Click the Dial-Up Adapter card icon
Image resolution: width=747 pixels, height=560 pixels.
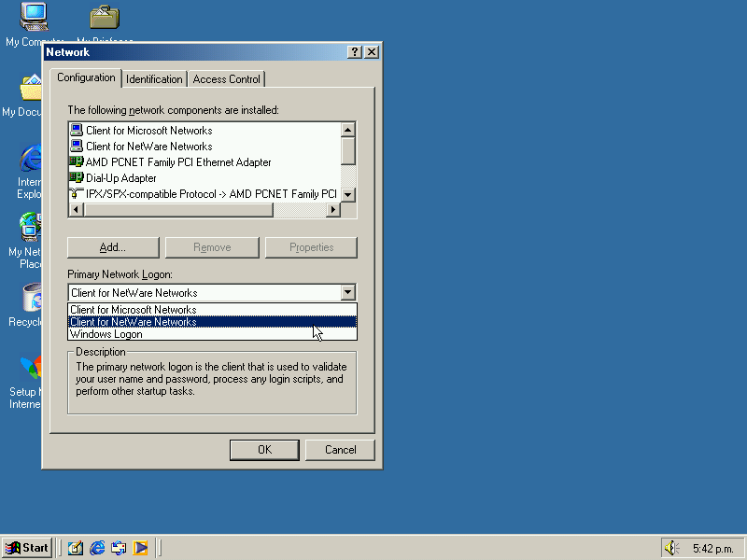tap(77, 177)
